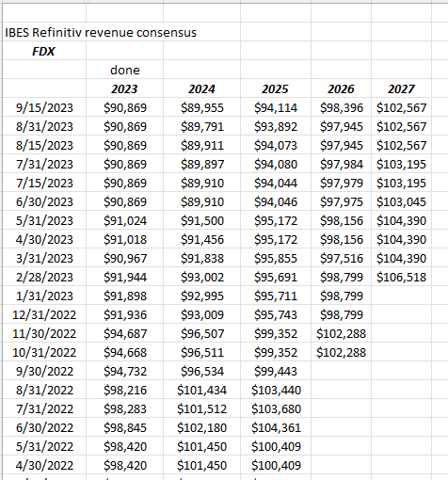Click the empty 2027 cell in the 1/31/2023 row
Image resolution: width=448 pixels, height=480 pixels.
402,296
